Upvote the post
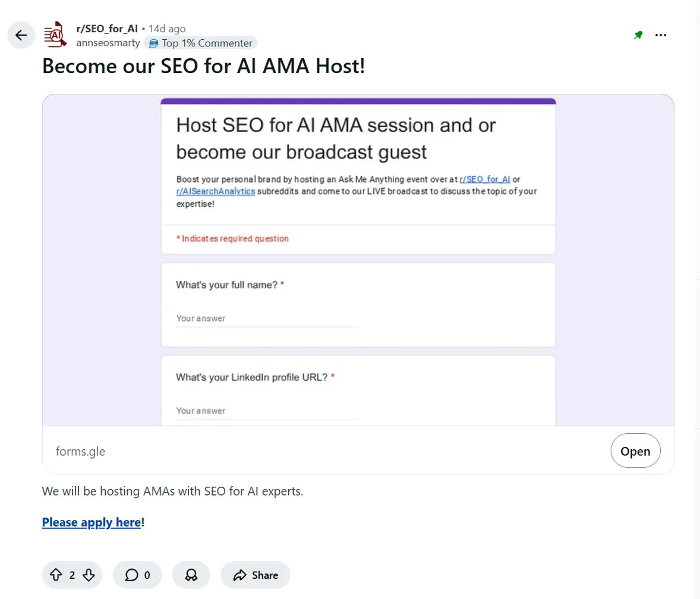Screen dimensions: 700x599 (55, 575)
